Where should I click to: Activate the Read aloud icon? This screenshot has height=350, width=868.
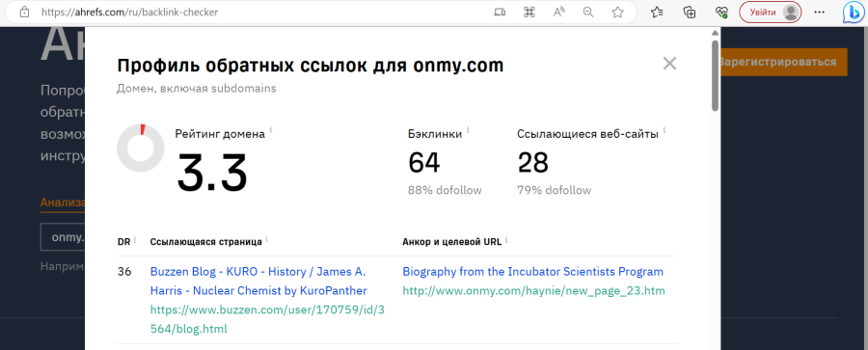click(x=559, y=13)
